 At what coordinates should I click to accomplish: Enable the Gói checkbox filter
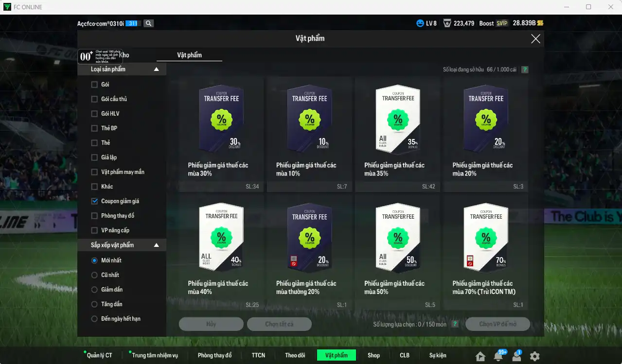94,85
